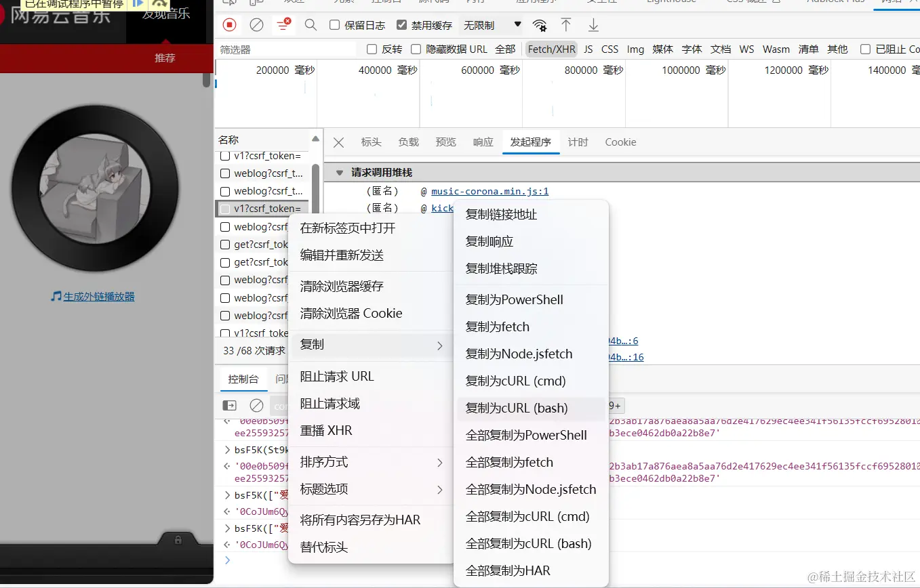Collapse the 请求调用堆栈 section
The height and width of the screenshot is (588, 920).
pos(340,173)
